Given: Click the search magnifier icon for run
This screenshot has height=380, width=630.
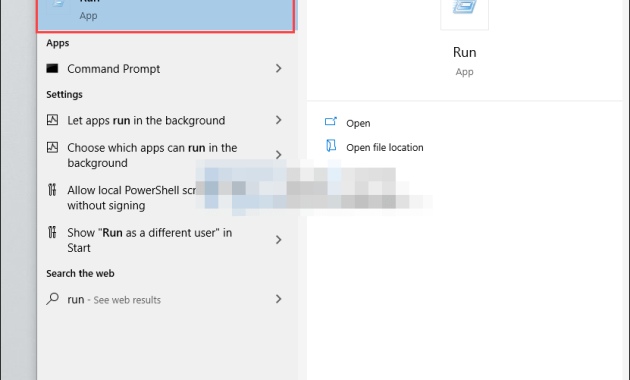Looking at the screenshot, I should click(x=53, y=299).
